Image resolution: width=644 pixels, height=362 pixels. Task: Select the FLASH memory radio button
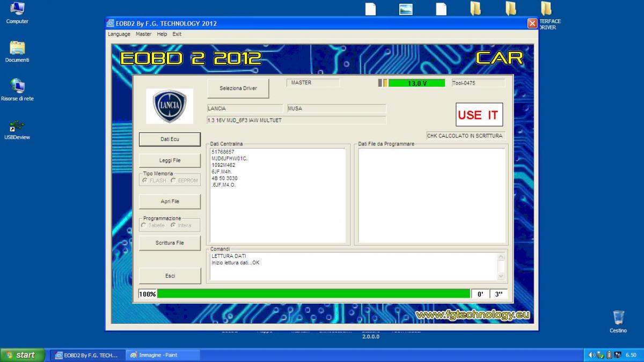point(145,180)
